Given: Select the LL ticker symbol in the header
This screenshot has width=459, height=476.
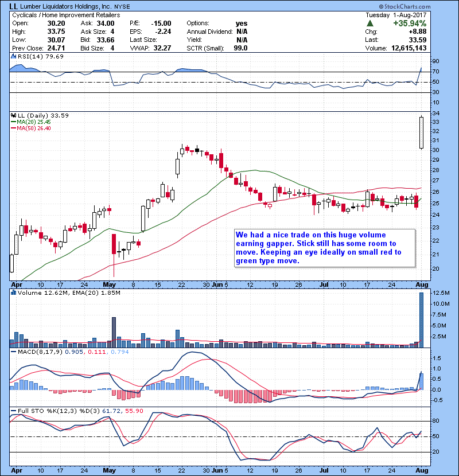Looking at the screenshot, I should point(13,6).
